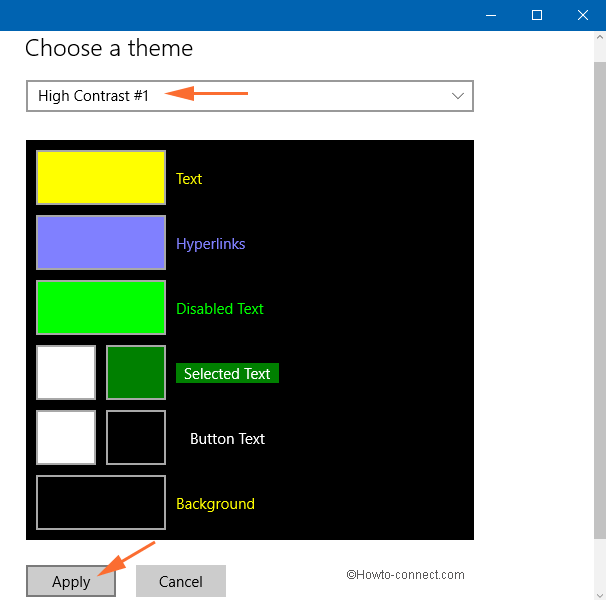This screenshot has height=600, width=606.
Task: Select black Button Text background swatch
Action: [136, 437]
